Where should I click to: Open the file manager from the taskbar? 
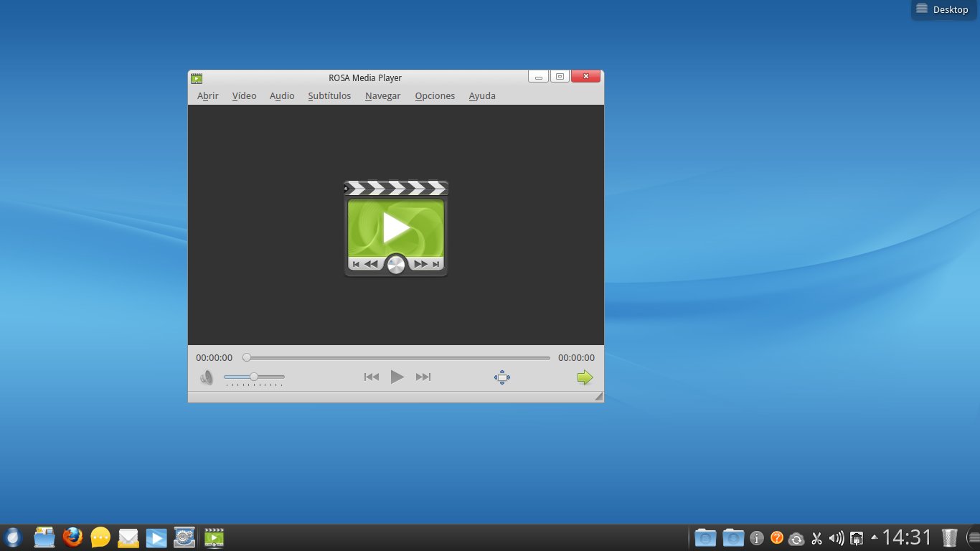click(x=44, y=537)
